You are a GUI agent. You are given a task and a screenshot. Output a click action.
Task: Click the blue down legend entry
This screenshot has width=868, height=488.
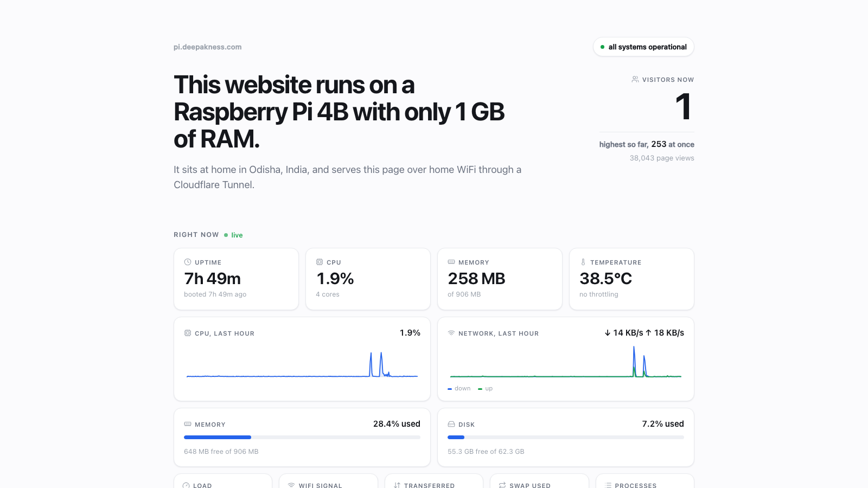point(459,388)
